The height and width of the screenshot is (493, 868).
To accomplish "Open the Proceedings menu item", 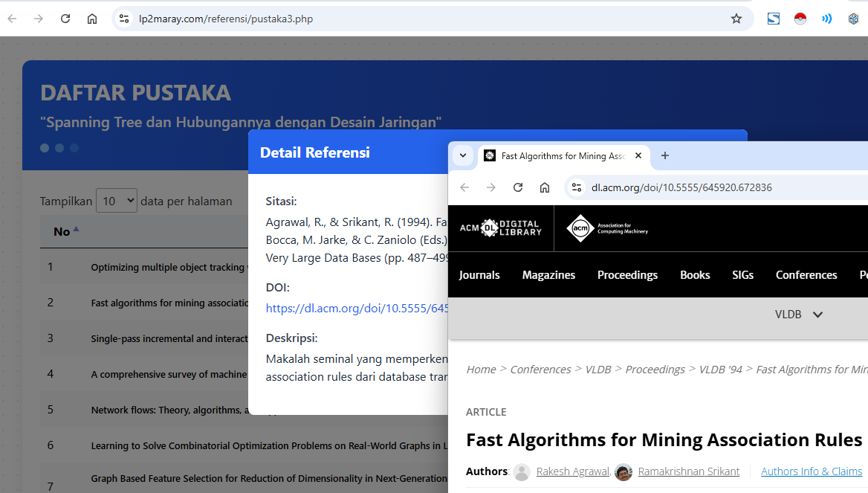I will pyautogui.click(x=627, y=275).
